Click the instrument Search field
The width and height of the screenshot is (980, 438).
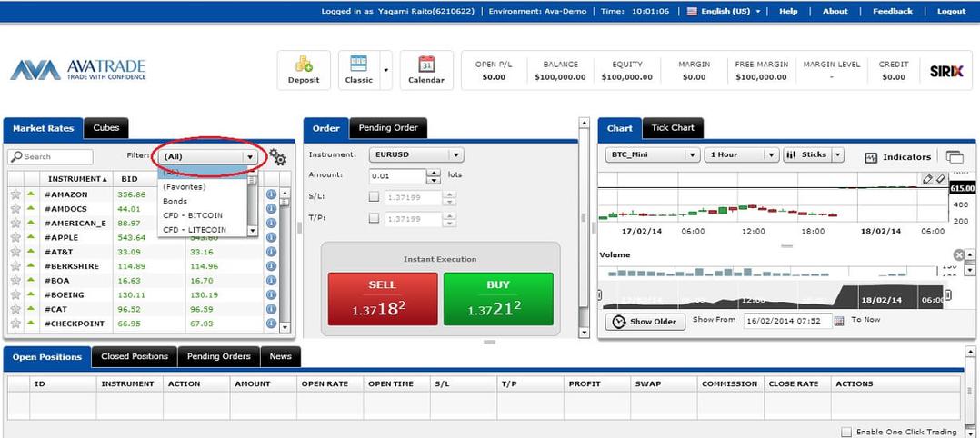pos(51,157)
